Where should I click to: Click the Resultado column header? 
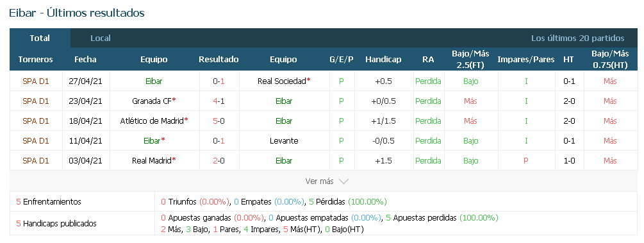[219, 60]
